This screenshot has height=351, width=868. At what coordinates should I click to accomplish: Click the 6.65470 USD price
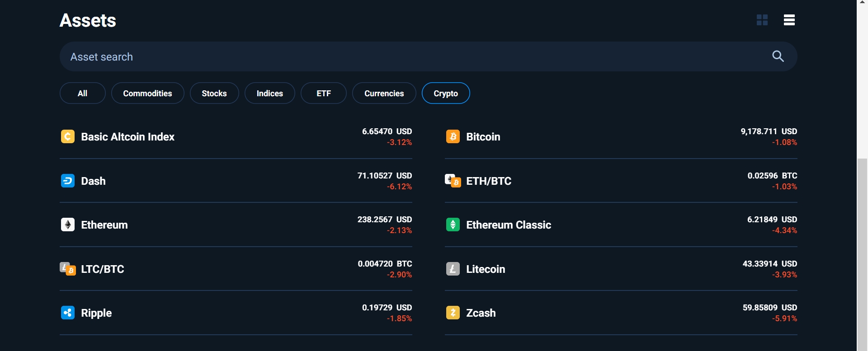(x=387, y=131)
